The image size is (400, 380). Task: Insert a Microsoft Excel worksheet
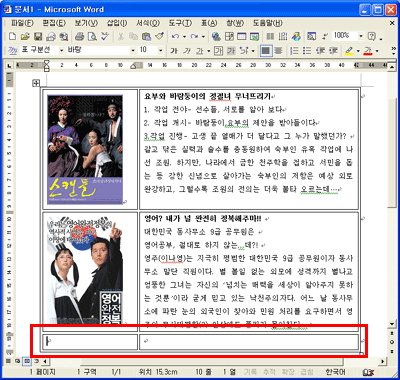coord(254,36)
